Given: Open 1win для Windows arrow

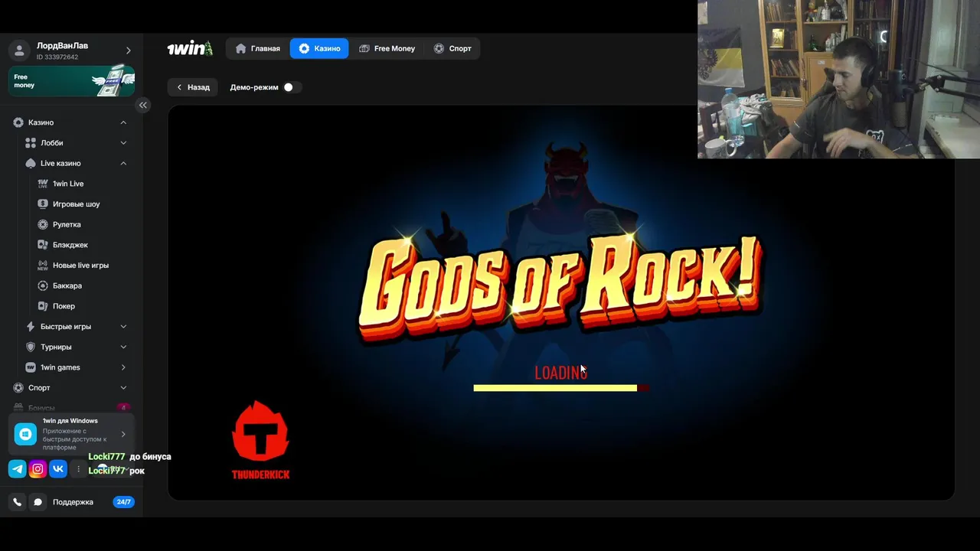Looking at the screenshot, I should pyautogui.click(x=123, y=434).
